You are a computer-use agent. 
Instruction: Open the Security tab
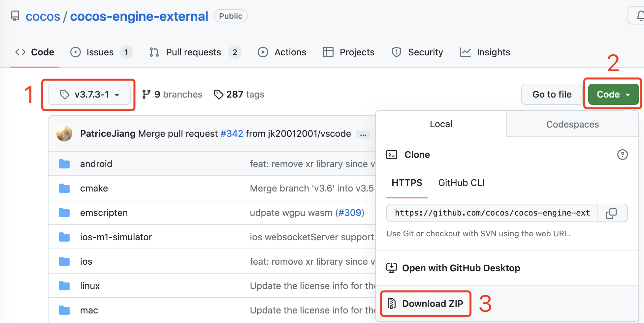coord(417,52)
